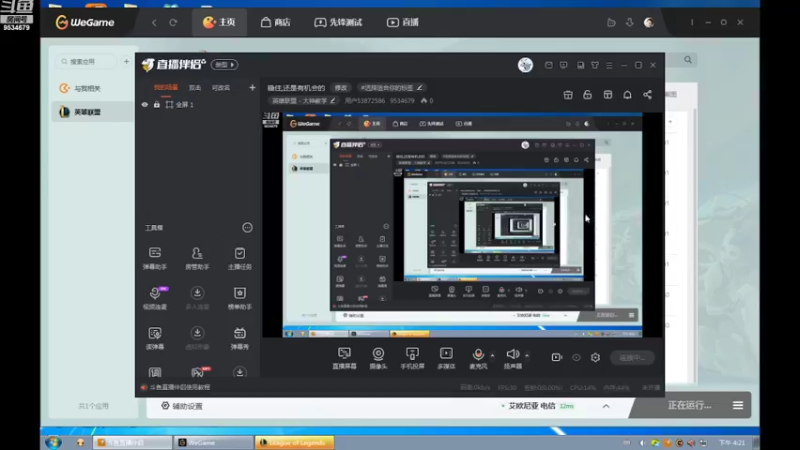
Task: Click the record video icon beside the preview eye
Action: point(557,358)
